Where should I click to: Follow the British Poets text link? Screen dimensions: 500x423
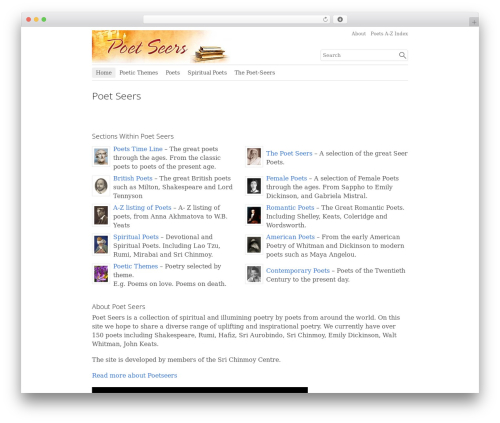(x=133, y=178)
